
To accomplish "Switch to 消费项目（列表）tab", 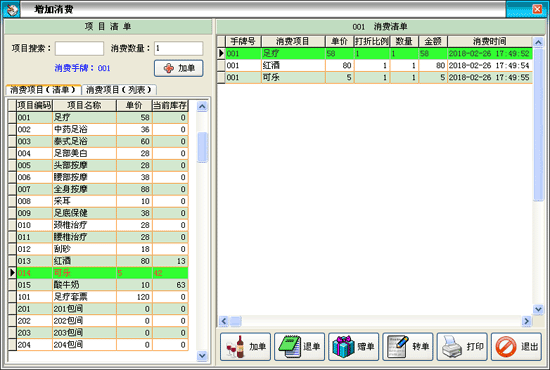I will tap(119, 90).
